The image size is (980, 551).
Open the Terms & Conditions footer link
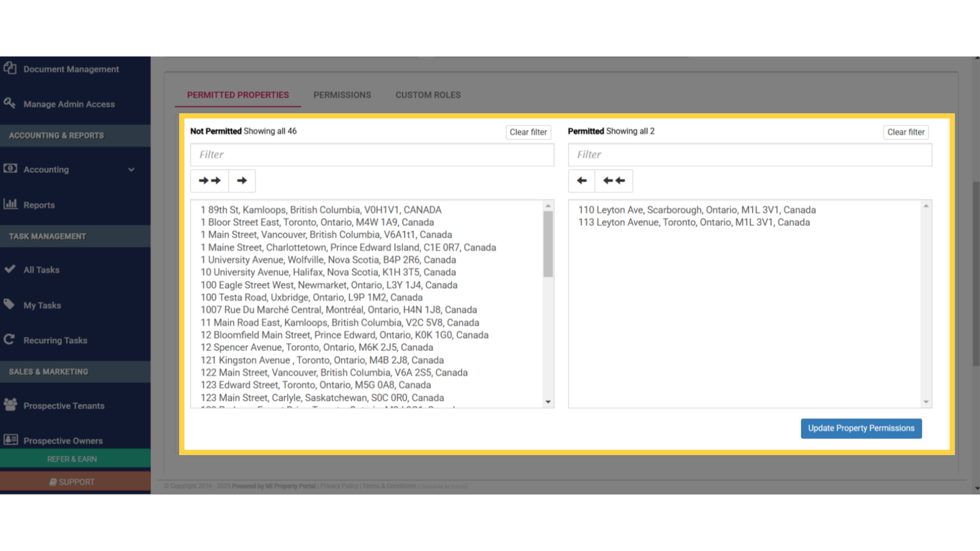click(389, 486)
